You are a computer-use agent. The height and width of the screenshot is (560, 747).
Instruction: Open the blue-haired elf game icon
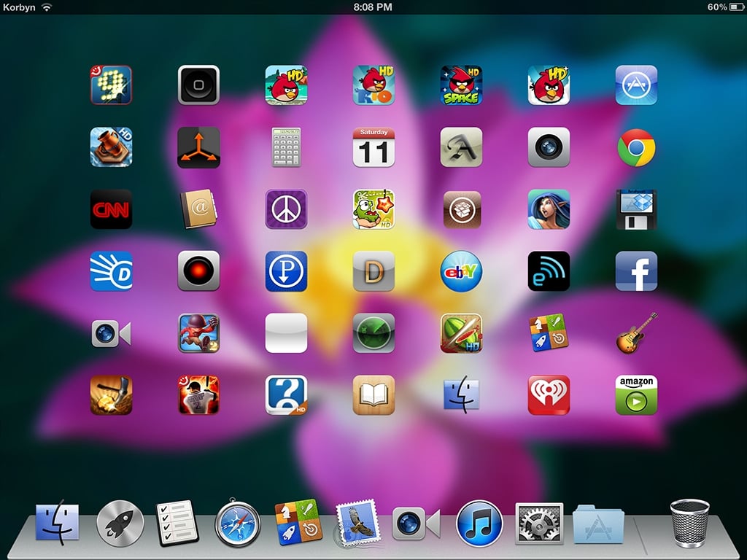(549, 209)
